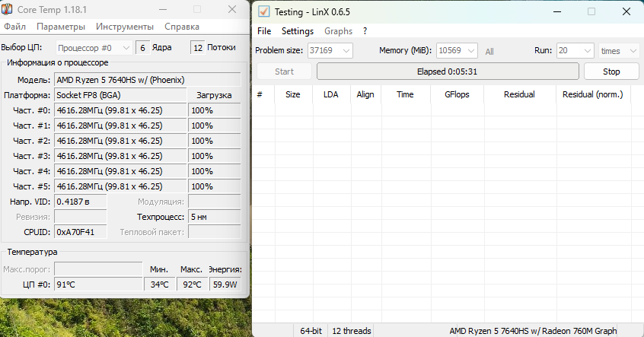644x337 pixels.
Task: Open the Graphs menu in LinX
Action: click(x=339, y=31)
